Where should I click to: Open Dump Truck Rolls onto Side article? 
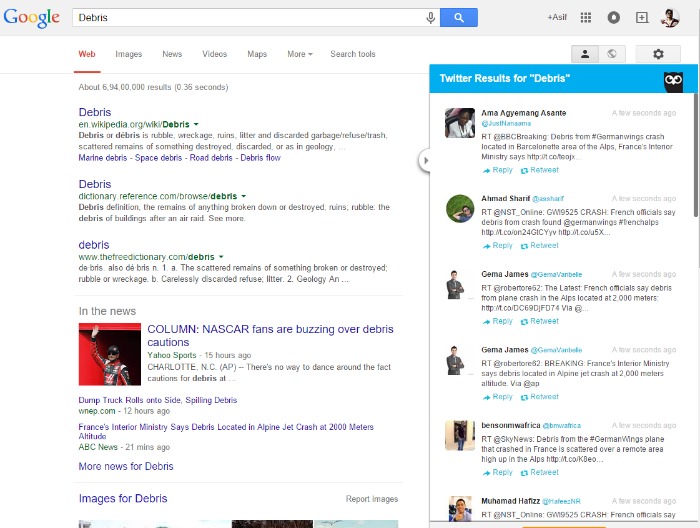click(158, 400)
